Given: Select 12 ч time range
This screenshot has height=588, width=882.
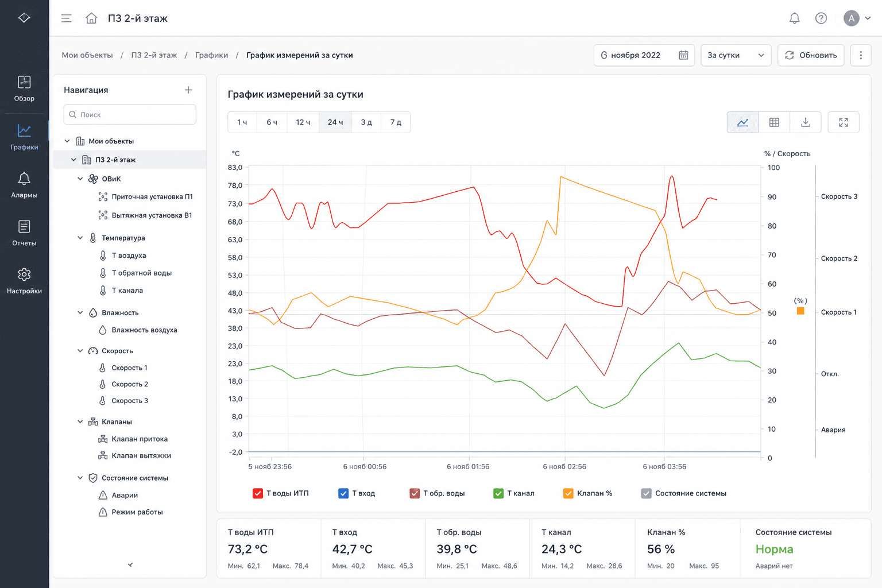Looking at the screenshot, I should pyautogui.click(x=303, y=122).
